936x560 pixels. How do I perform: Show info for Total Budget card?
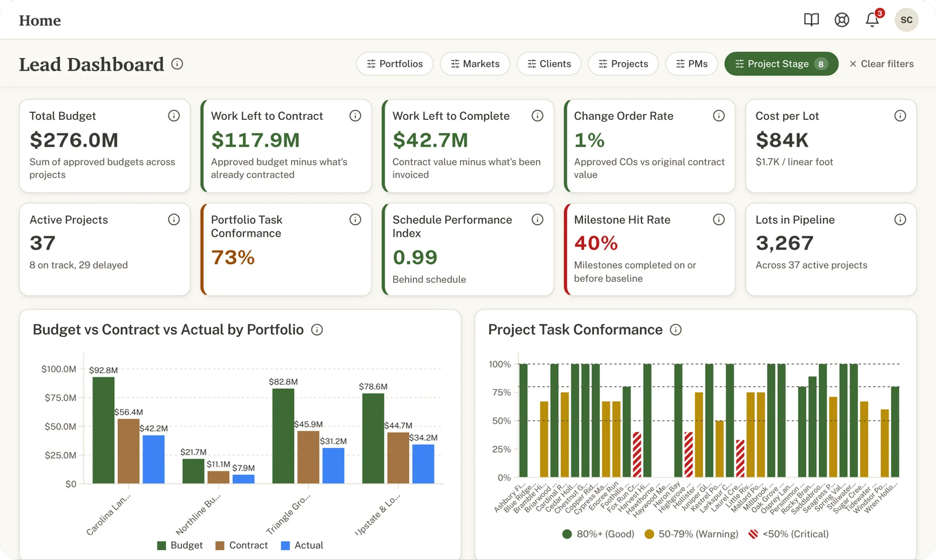click(174, 116)
